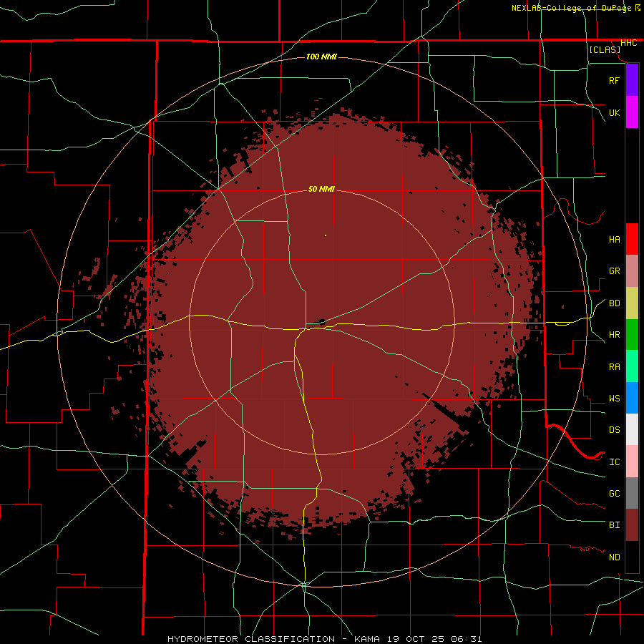Image resolution: width=644 pixels, height=644 pixels.
Task: Click the BD legend label
Action: click(x=614, y=303)
